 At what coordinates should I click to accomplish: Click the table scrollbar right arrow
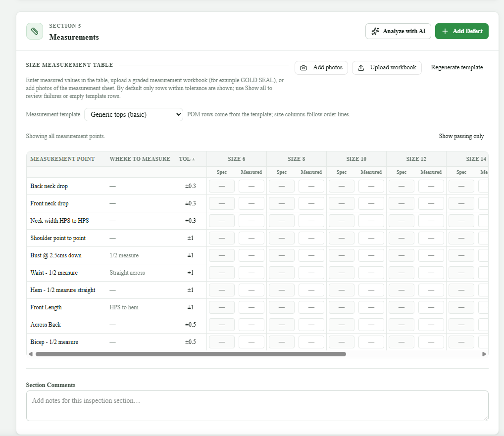point(484,354)
